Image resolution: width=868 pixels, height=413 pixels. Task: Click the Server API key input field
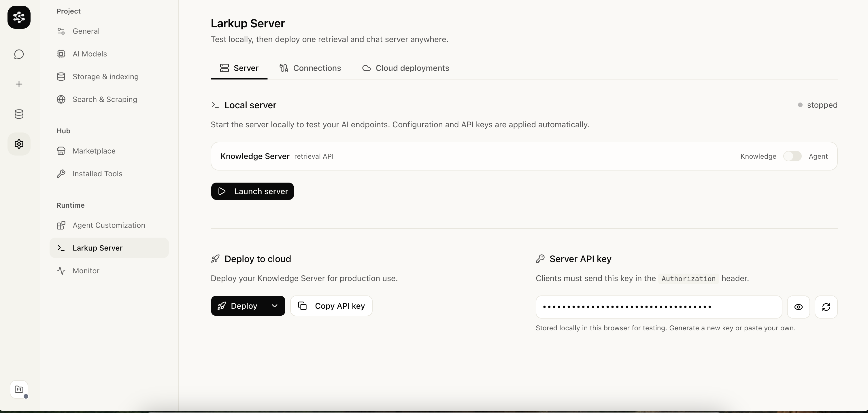click(659, 307)
